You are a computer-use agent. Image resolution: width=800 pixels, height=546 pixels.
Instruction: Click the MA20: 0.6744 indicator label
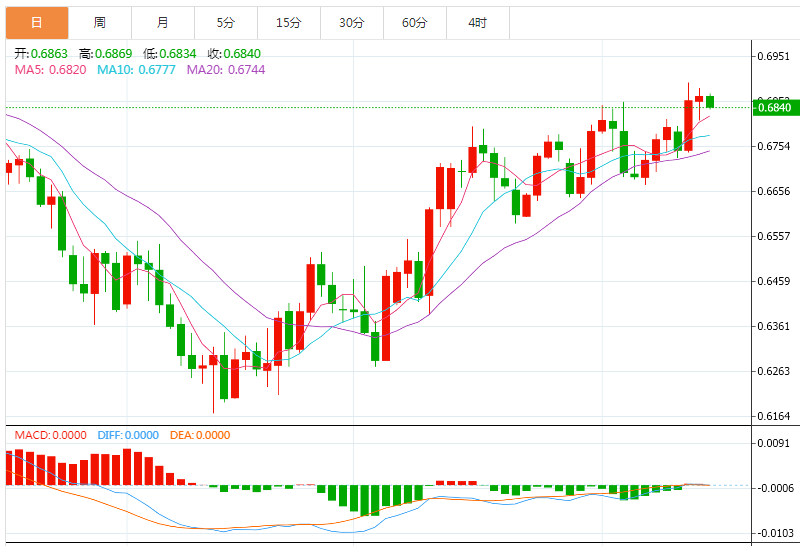[x=226, y=70]
